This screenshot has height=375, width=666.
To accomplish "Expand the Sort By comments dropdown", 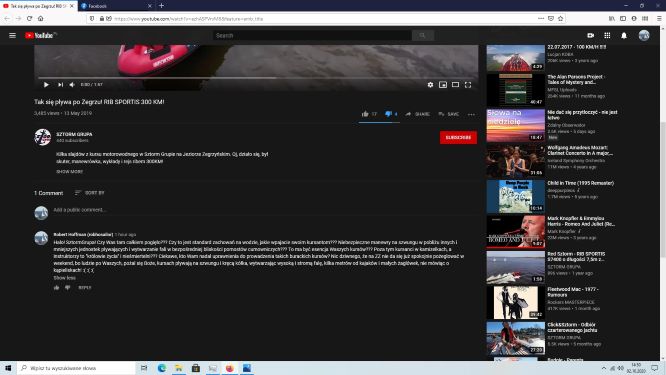I will (x=89, y=193).
